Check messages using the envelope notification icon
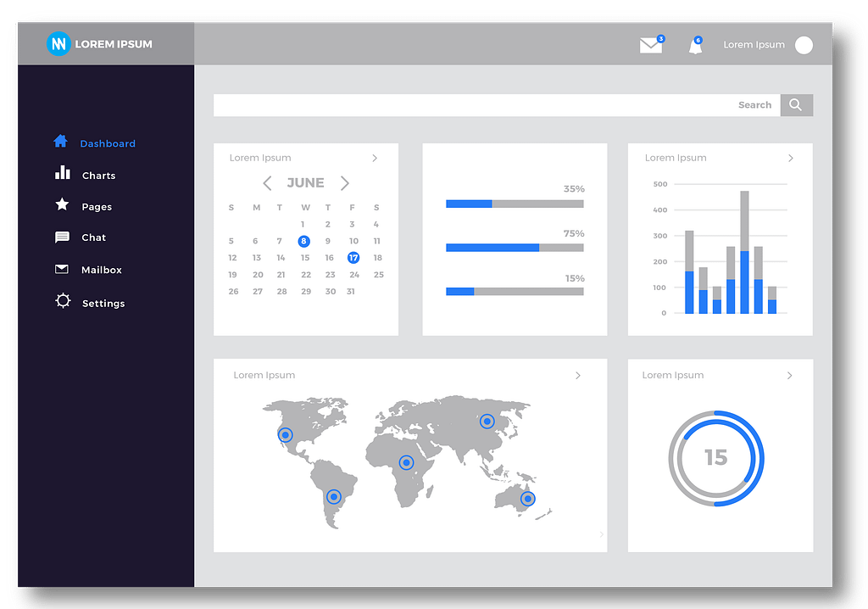868x609 pixels. (650, 45)
